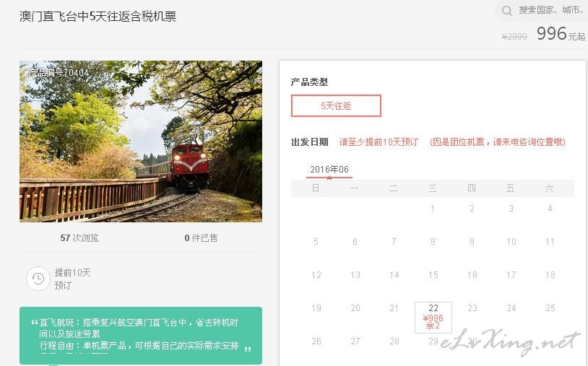Click the 57 次浏览 view count
The height and width of the screenshot is (366, 588).
79,238
